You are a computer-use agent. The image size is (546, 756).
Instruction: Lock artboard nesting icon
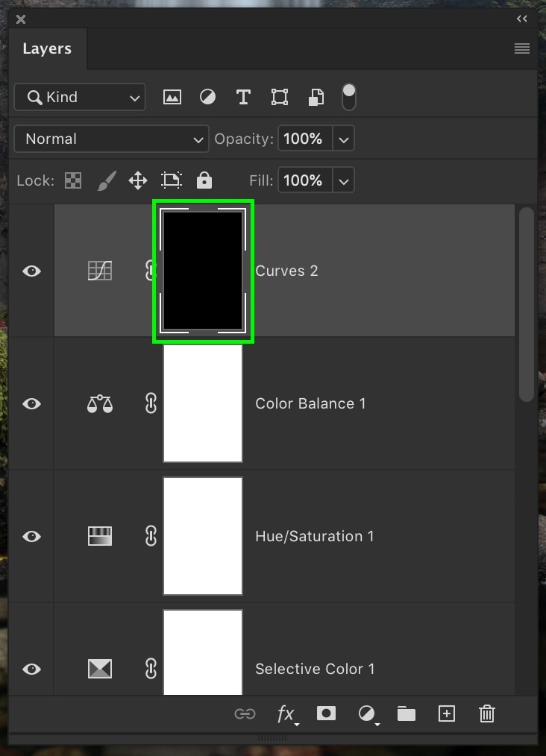tap(172, 180)
